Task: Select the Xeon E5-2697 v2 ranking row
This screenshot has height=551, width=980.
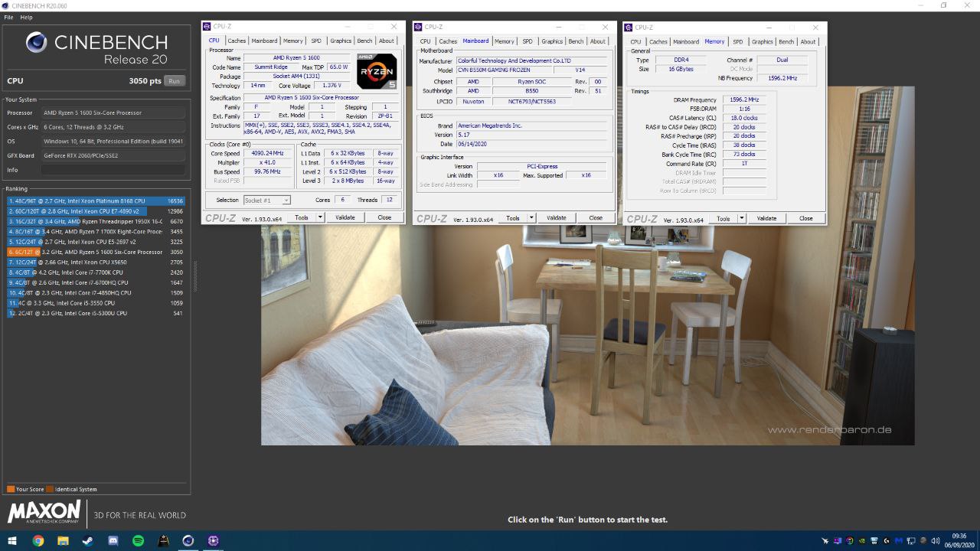Action: (96, 242)
